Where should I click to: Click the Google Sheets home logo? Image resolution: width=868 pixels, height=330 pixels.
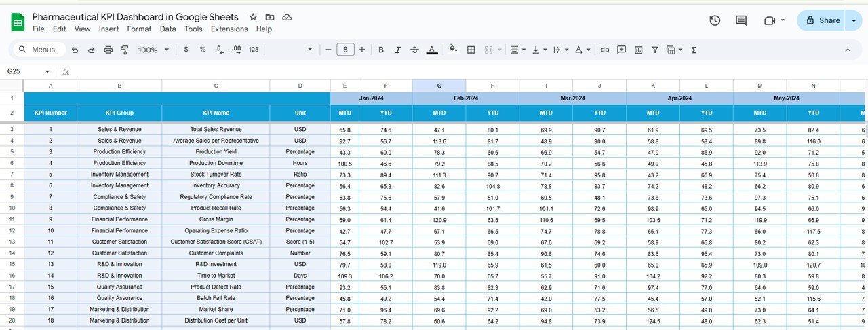click(18, 22)
